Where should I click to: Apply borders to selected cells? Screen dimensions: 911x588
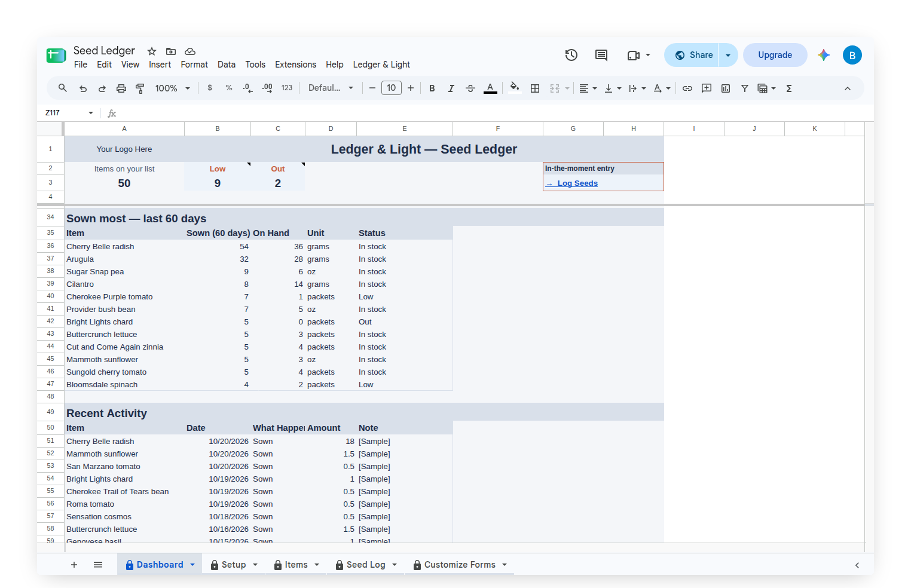[x=535, y=88]
